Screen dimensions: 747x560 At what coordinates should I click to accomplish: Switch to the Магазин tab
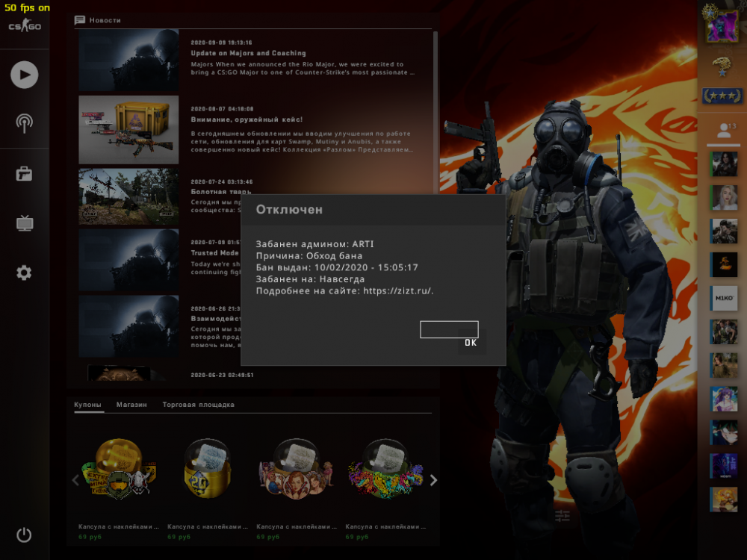coord(131,405)
